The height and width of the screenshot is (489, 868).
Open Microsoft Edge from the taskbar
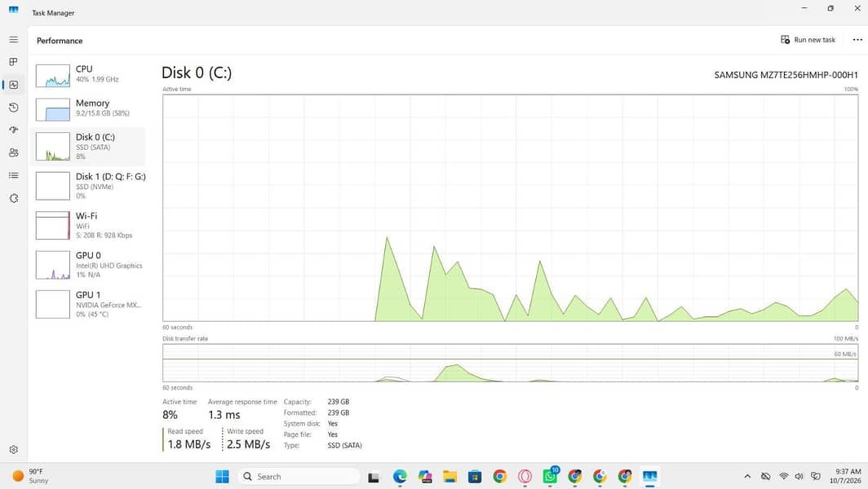[400, 476]
